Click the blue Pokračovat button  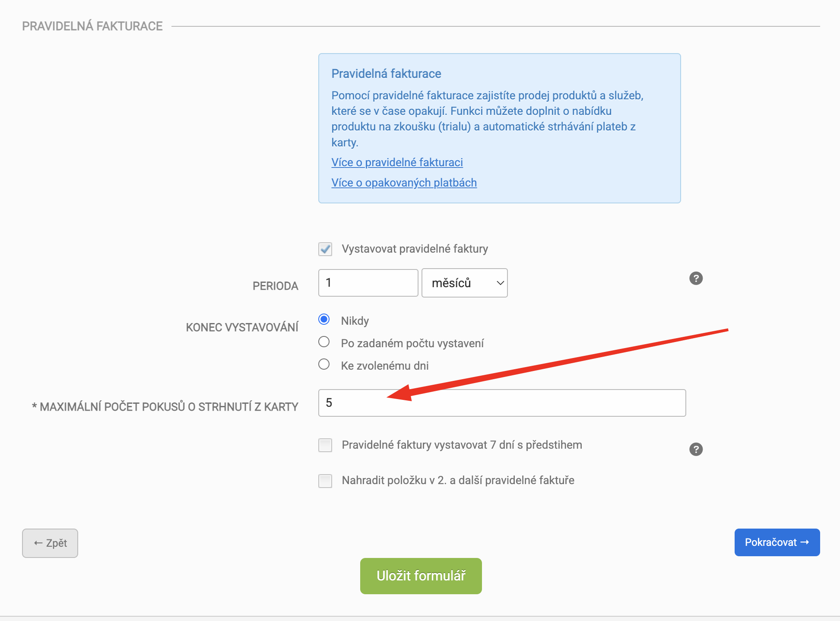pyautogui.click(x=777, y=542)
